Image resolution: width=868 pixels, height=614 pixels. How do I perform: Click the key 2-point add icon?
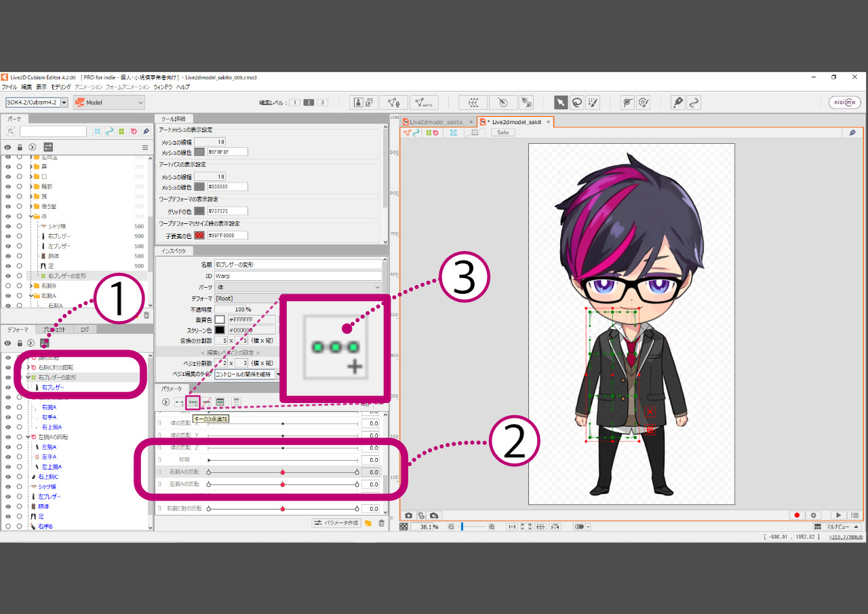[180, 402]
